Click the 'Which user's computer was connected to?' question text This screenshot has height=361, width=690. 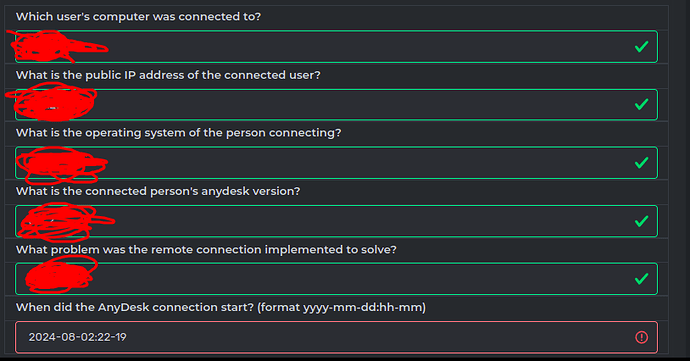click(x=138, y=17)
